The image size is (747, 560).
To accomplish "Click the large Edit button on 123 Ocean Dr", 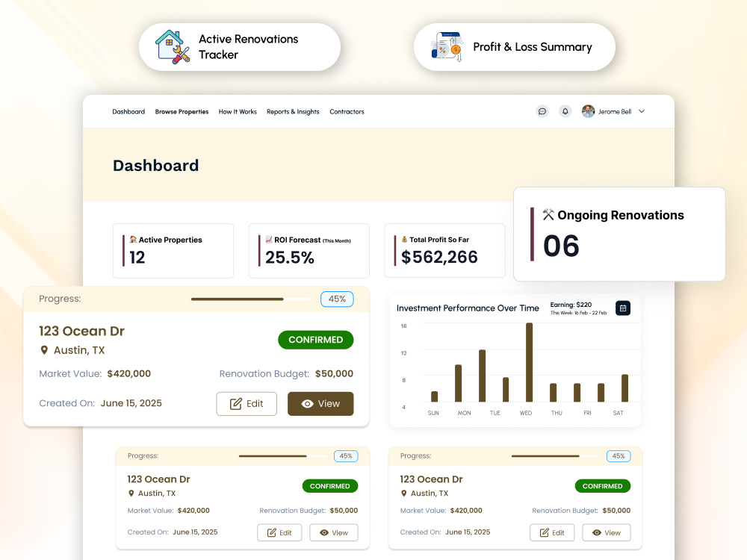I will pyautogui.click(x=247, y=404).
